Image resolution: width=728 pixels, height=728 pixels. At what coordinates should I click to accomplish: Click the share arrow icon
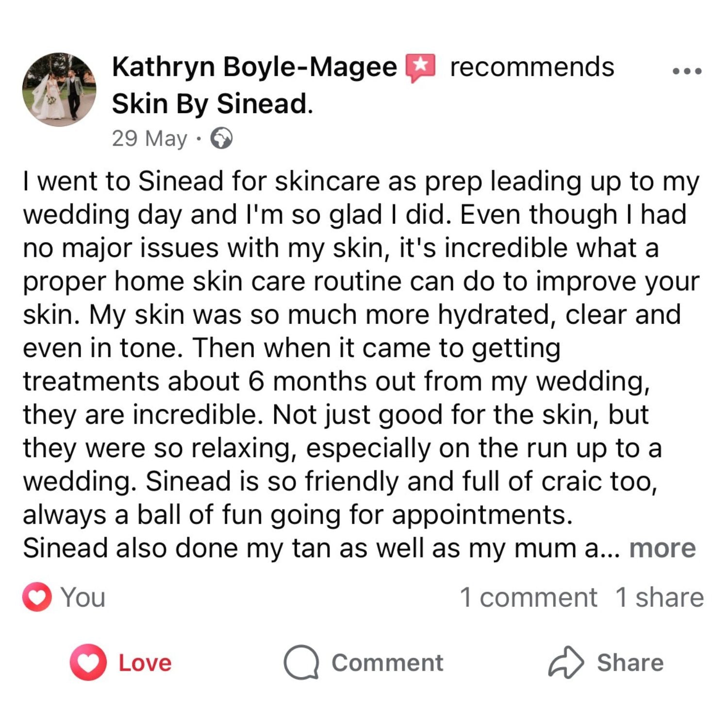click(565, 662)
